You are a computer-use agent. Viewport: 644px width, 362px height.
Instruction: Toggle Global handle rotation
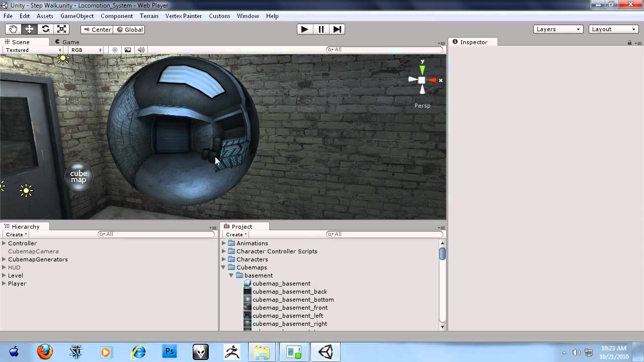[130, 30]
